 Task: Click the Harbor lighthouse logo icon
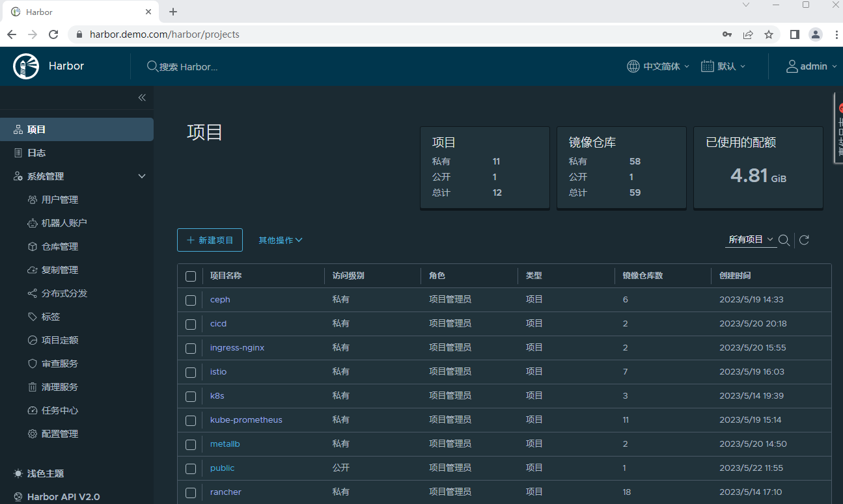point(26,66)
